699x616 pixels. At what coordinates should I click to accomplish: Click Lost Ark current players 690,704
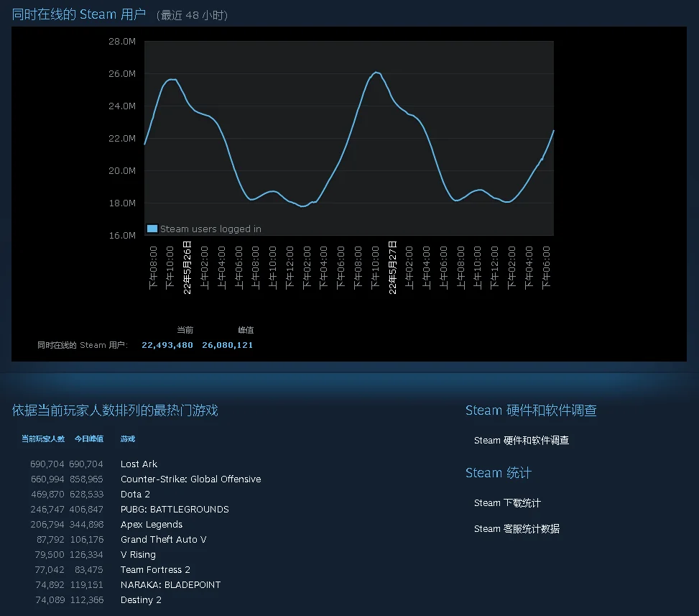[47, 464]
